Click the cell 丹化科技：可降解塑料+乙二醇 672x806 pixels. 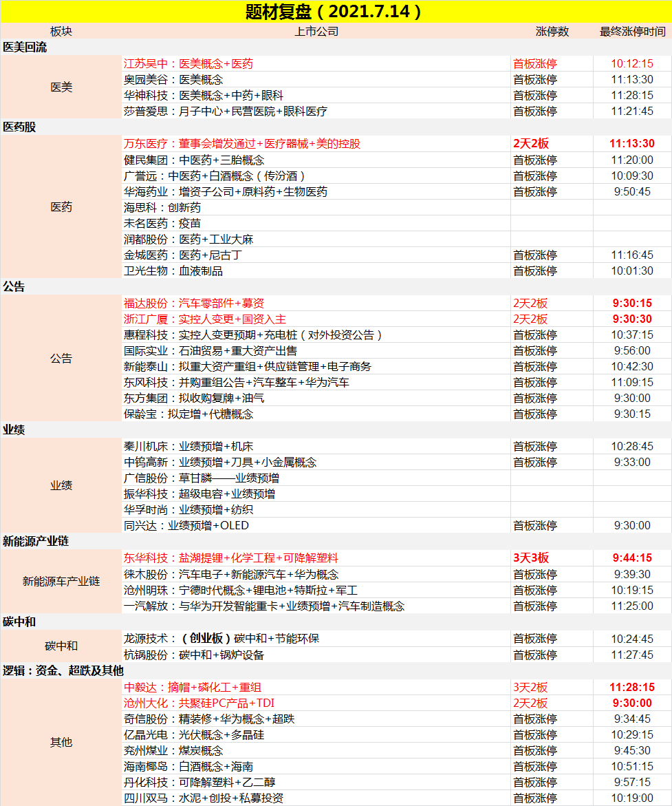(x=316, y=783)
